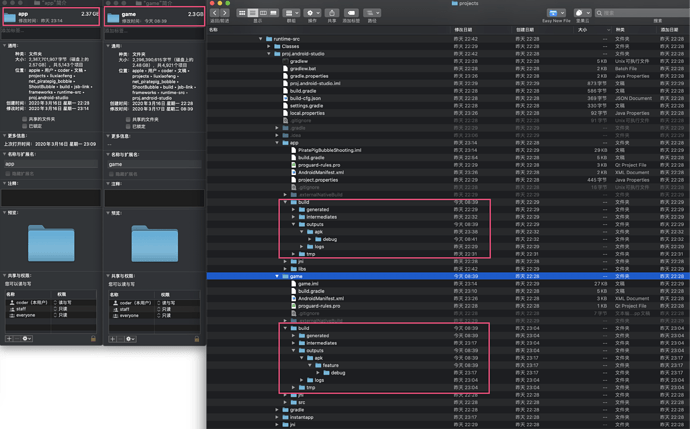Click the Finder search field
The height and width of the screenshot is (429, 690).
642,13
